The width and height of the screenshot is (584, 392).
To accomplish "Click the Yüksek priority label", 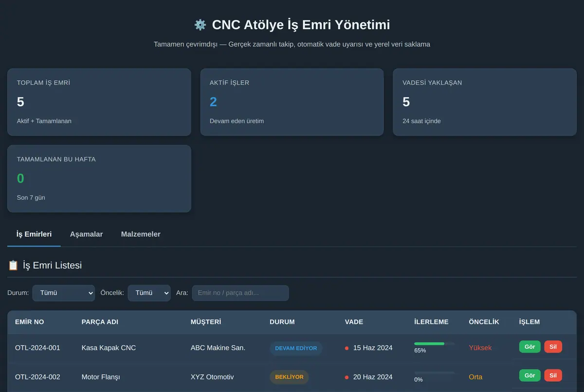I will [480, 348].
